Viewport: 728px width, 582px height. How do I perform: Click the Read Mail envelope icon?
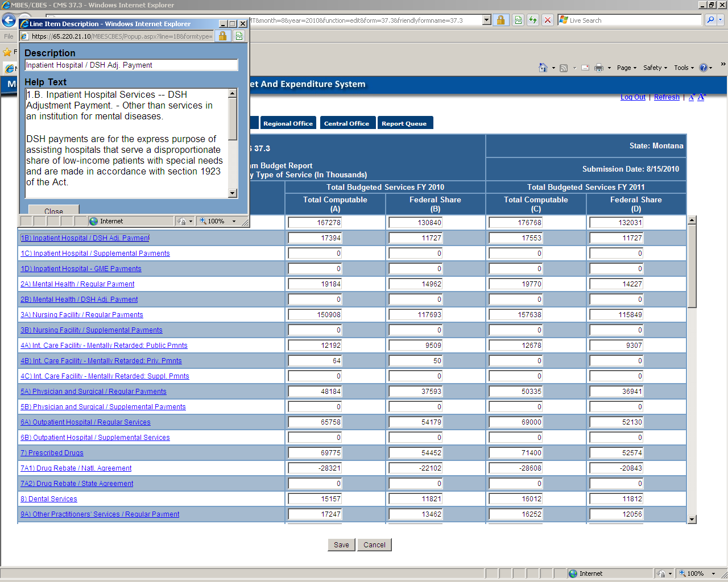pos(585,68)
